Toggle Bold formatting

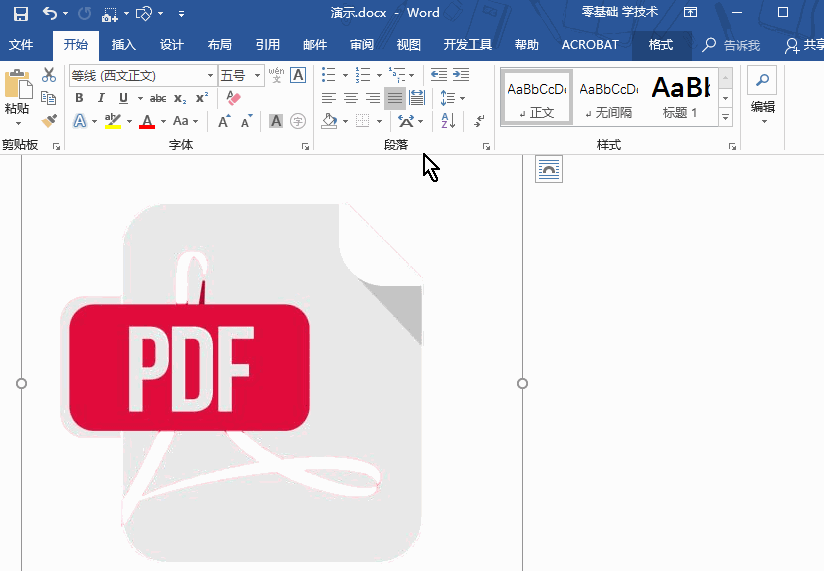[79, 98]
